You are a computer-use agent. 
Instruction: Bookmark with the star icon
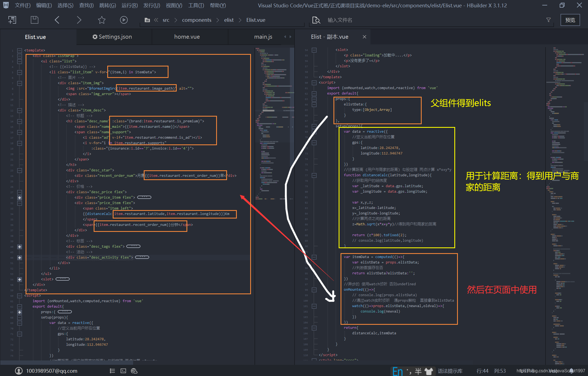102,20
